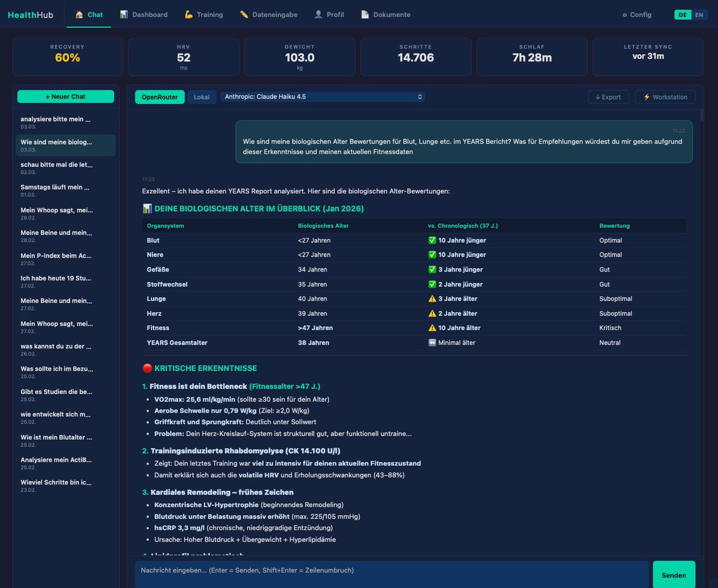Switch language to EN
Viewport: 718px width, 588px height.
click(699, 15)
